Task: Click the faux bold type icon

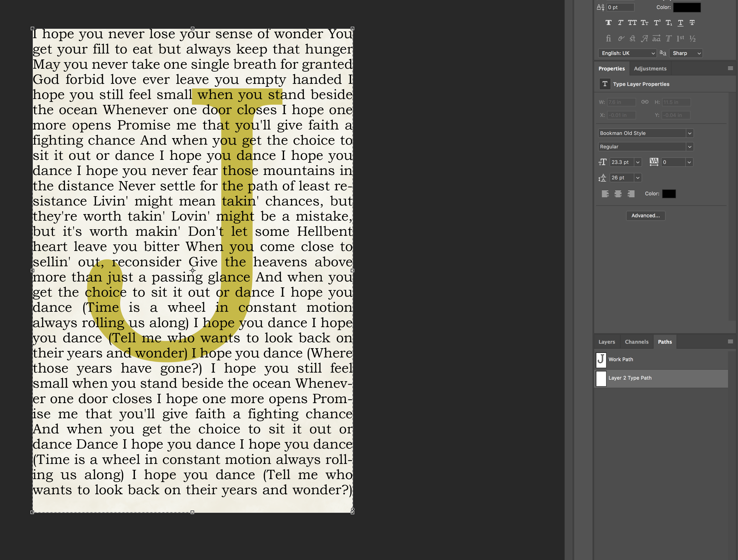Action: [x=609, y=22]
